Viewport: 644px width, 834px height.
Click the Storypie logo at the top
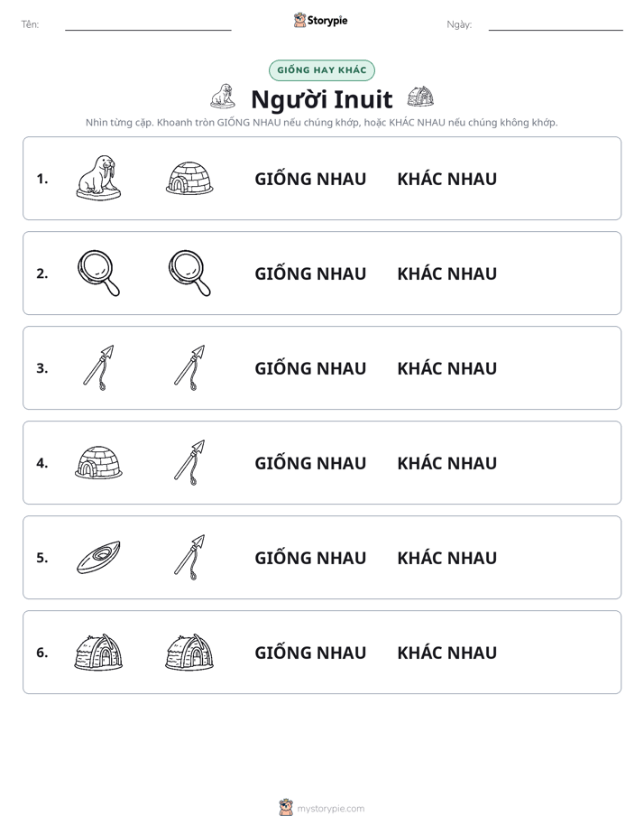321,20
